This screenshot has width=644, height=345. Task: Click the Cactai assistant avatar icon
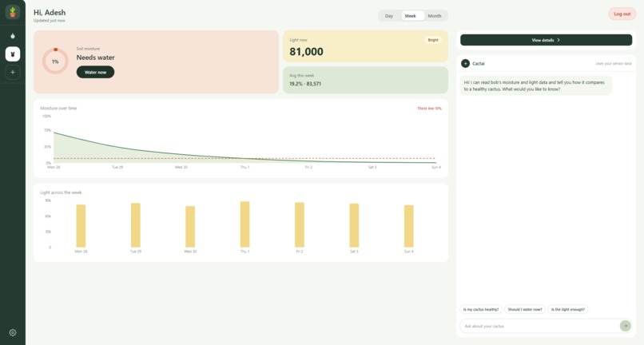pyautogui.click(x=465, y=64)
